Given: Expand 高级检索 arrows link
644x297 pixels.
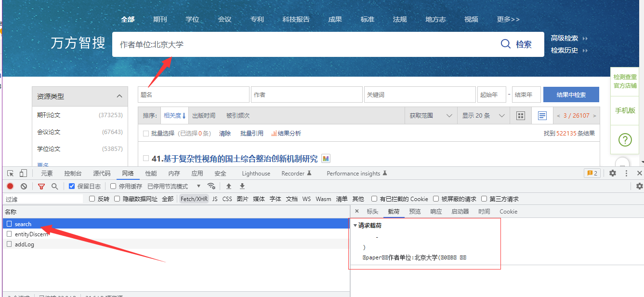Looking at the screenshot, I should pos(569,38).
